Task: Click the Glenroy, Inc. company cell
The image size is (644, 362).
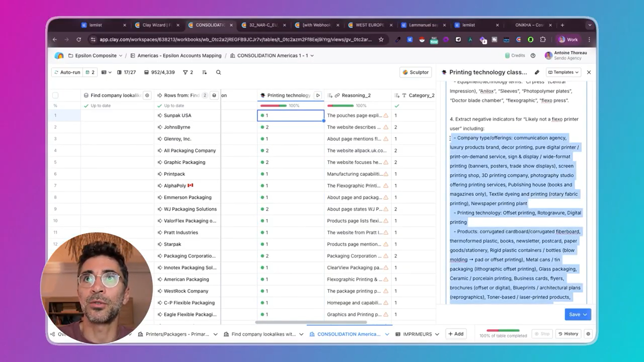Action: [187, 139]
